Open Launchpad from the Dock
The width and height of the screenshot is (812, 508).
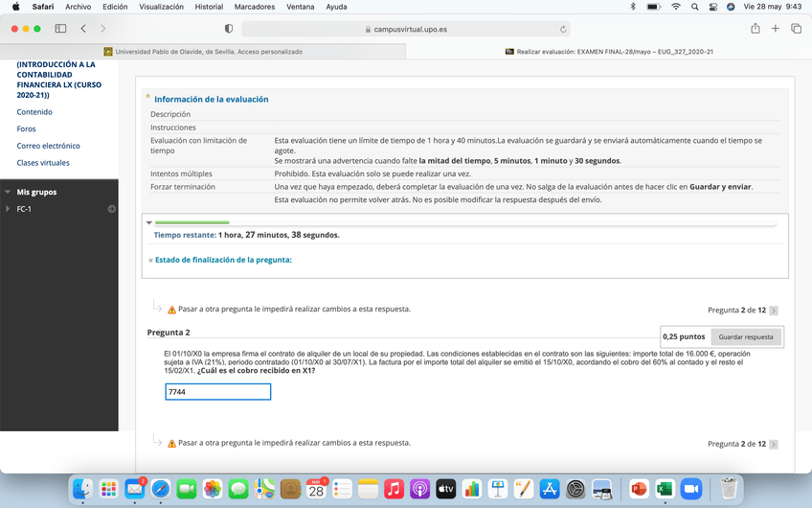pos(109,489)
